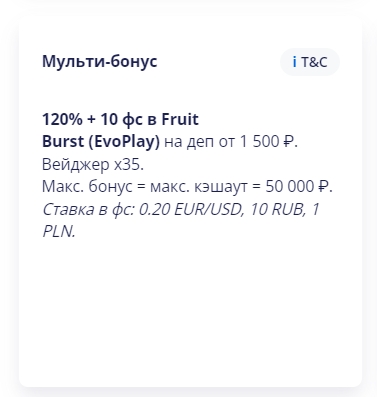This screenshot has height=397, width=377.
Task: Click the bold 120% bonus figure
Action: [x=62, y=119]
